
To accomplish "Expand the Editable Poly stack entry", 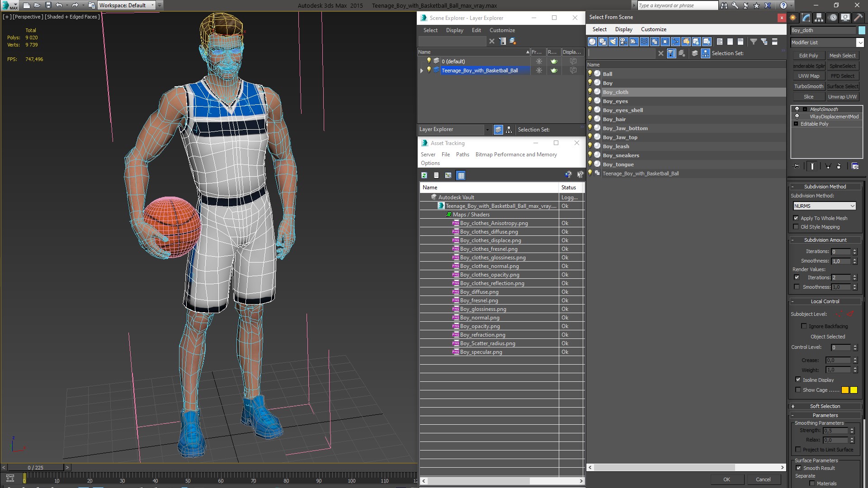I will [x=796, y=124].
